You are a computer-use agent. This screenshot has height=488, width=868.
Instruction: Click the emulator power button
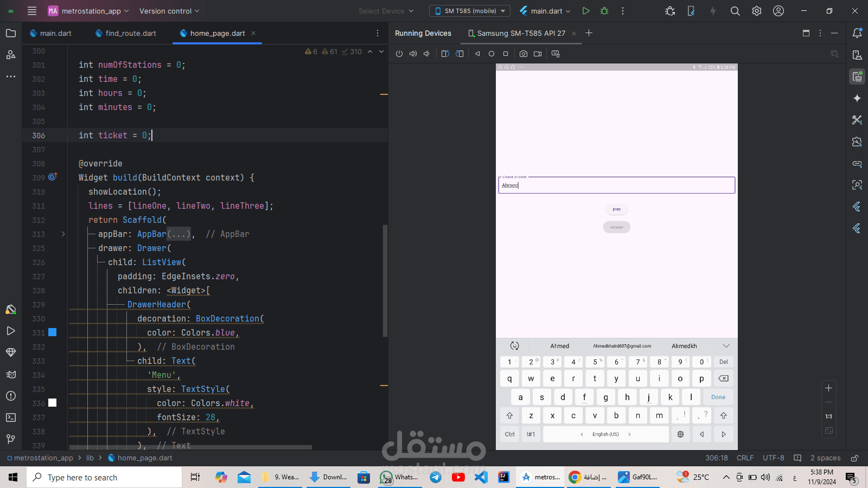[x=399, y=54]
